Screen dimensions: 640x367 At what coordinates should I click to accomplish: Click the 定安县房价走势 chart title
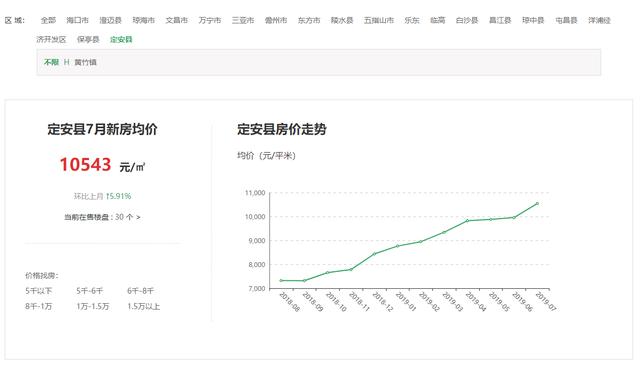(282, 129)
